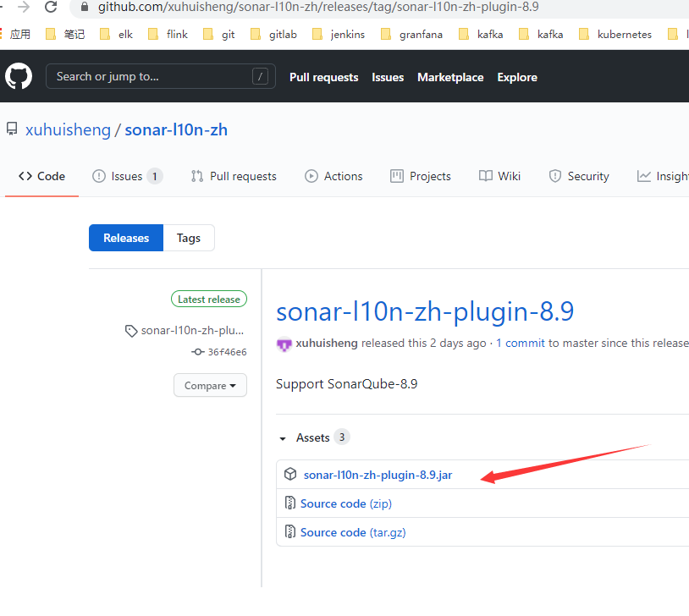689x616 pixels.
Task: Switch to the repository Pull requests tab
Action: coord(234,176)
